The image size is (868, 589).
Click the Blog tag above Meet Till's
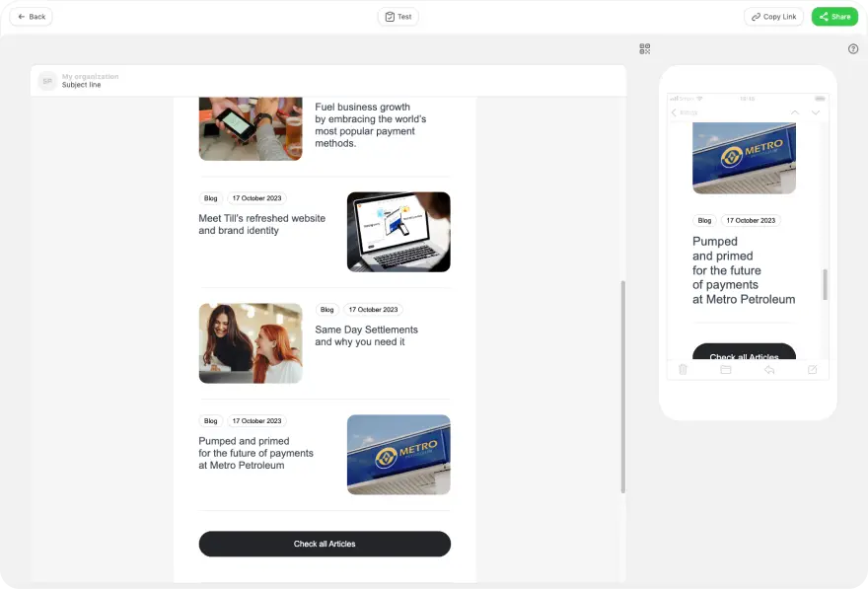pyautogui.click(x=210, y=198)
